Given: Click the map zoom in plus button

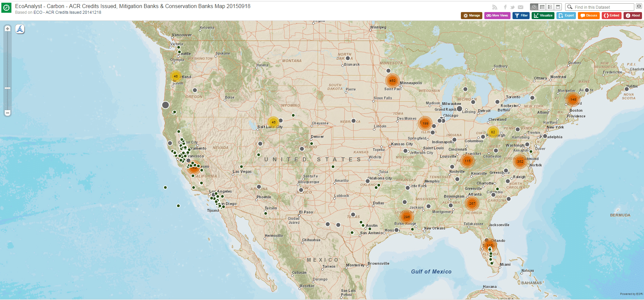Looking at the screenshot, I should click(7, 29).
